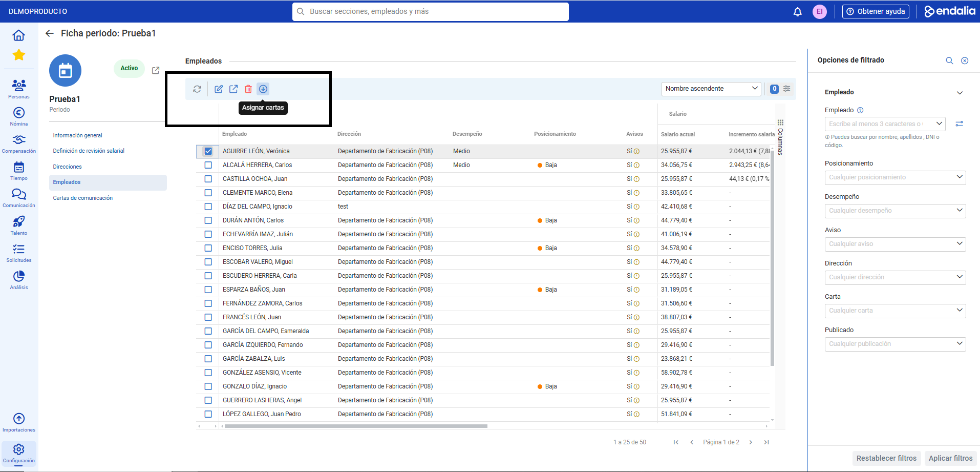The image size is (980, 472).
Task: Click Obtener ayuda button
Action: tap(876, 11)
